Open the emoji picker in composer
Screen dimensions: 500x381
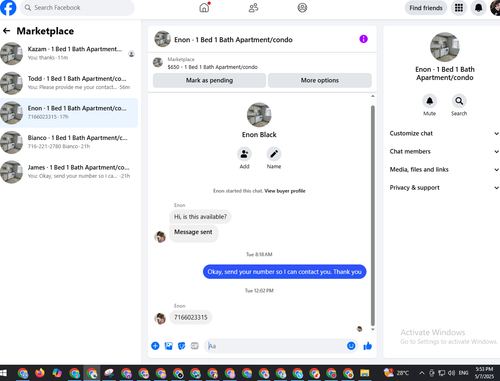(x=351, y=346)
